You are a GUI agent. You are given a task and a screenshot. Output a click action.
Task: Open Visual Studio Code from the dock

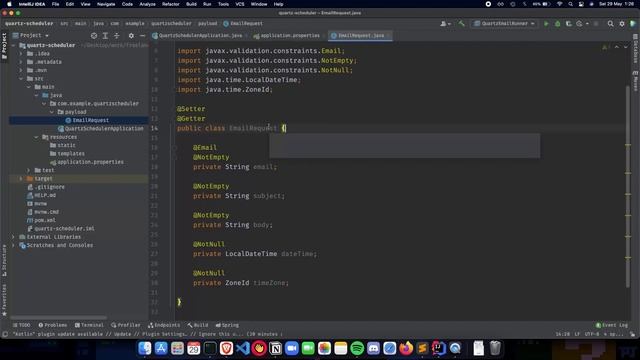pyautogui.click(x=243, y=348)
